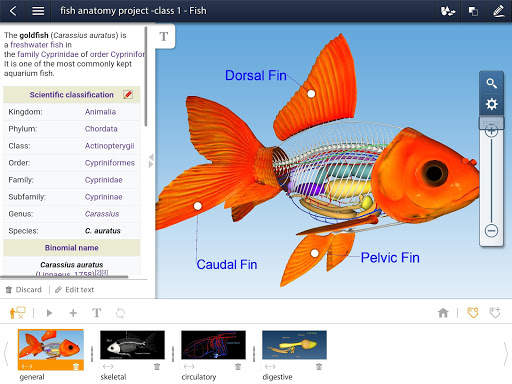
Task: Click the overlapping squares layers icon
Action: point(473,11)
